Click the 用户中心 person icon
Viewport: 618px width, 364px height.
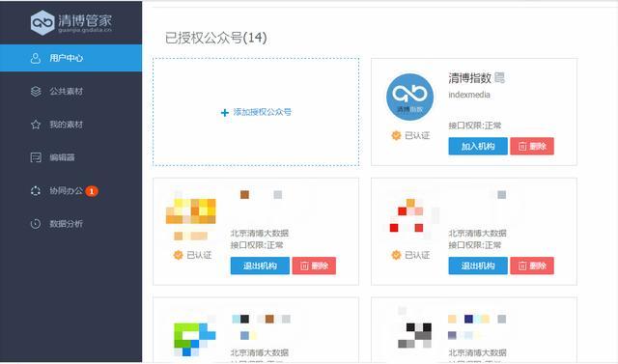pos(36,58)
